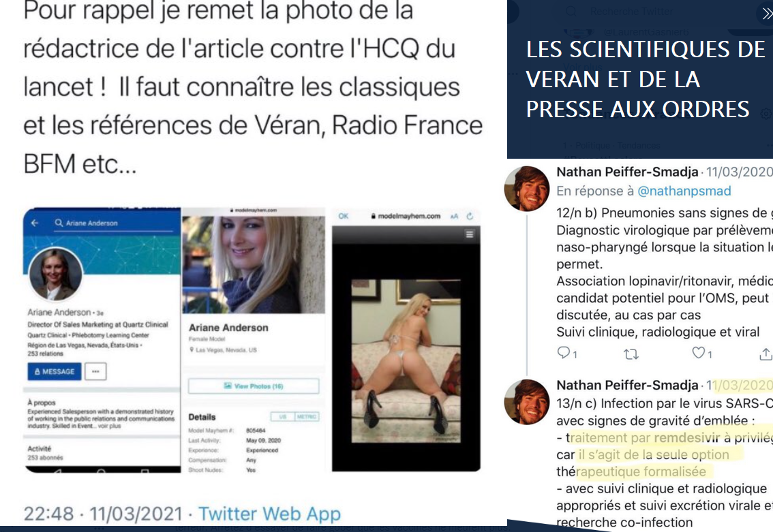Viewport: 773px width, 532px height.
Task: Click the reply icon under tweet 12/n
Action: (x=563, y=353)
